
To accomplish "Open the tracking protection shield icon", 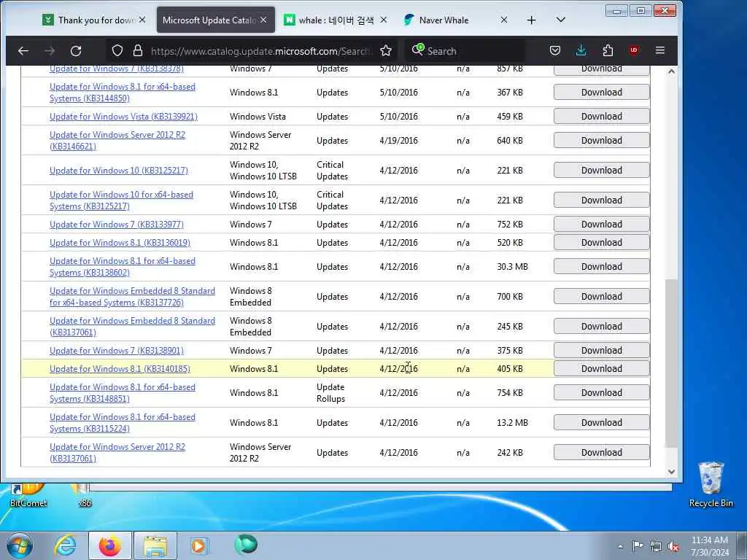I will pos(117,50).
